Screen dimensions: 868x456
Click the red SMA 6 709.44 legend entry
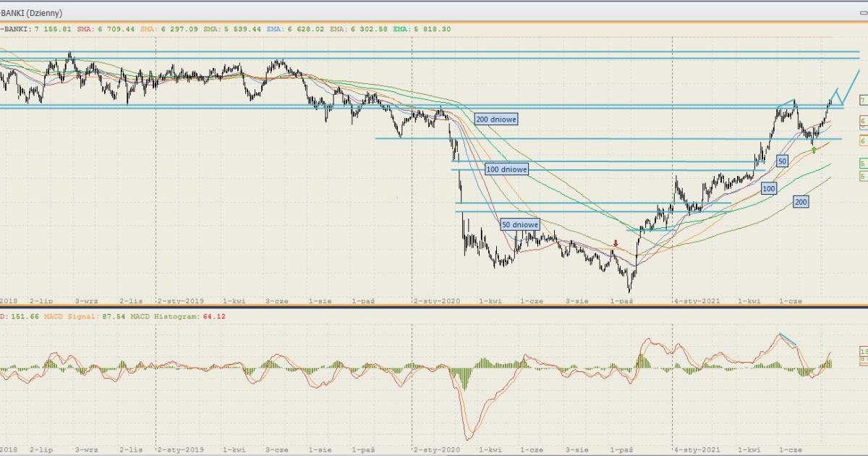[106, 29]
